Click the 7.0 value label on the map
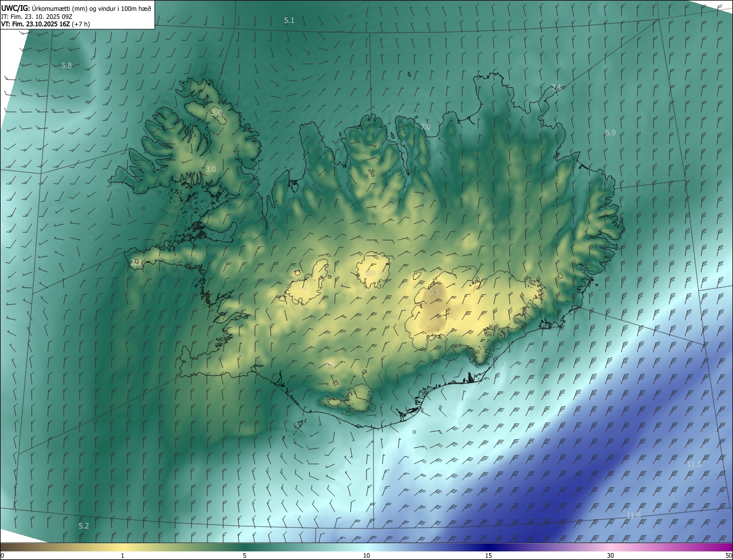The image size is (733, 560). click(x=425, y=127)
